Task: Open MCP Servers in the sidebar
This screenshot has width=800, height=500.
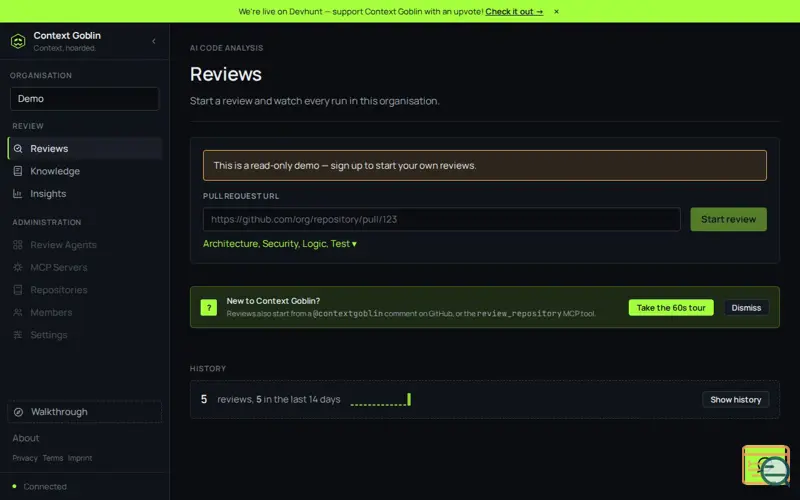Action: (x=85, y=267)
